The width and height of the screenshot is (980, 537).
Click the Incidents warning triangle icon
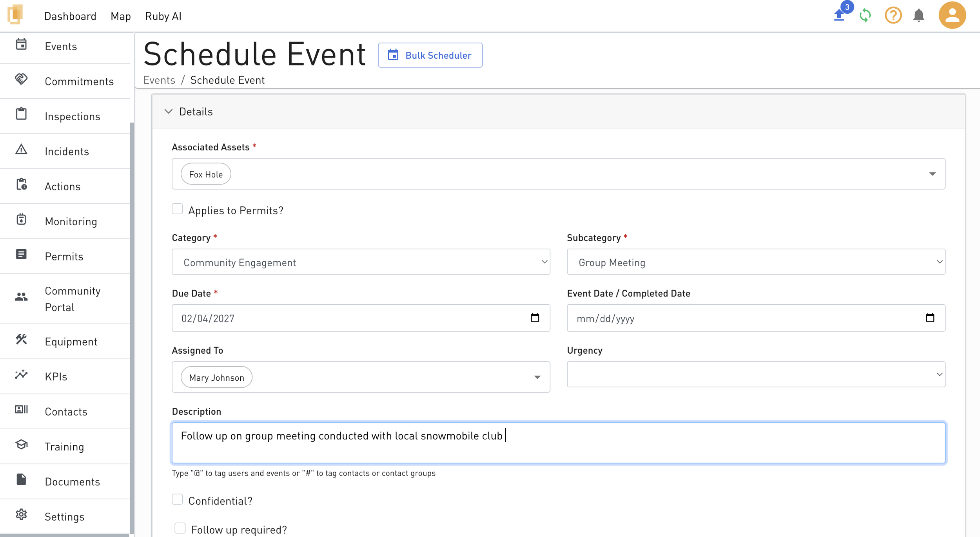(x=21, y=150)
